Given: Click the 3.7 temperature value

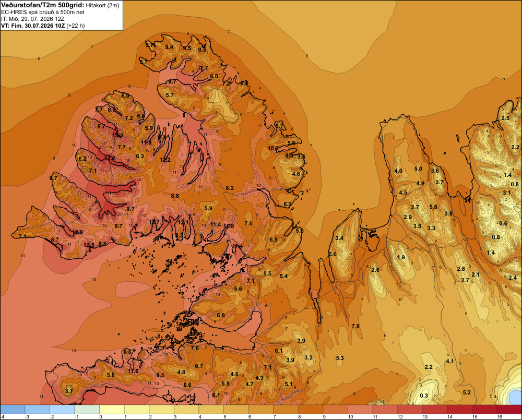Looking at the screenshot, I should click(x=69, y=391).
